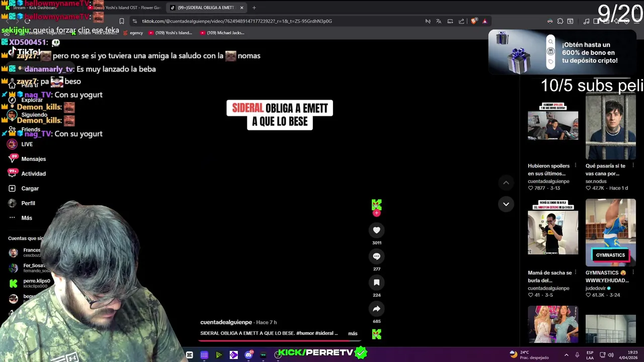
Task: Follow the creator via the red plus badge
Action: 376,213
